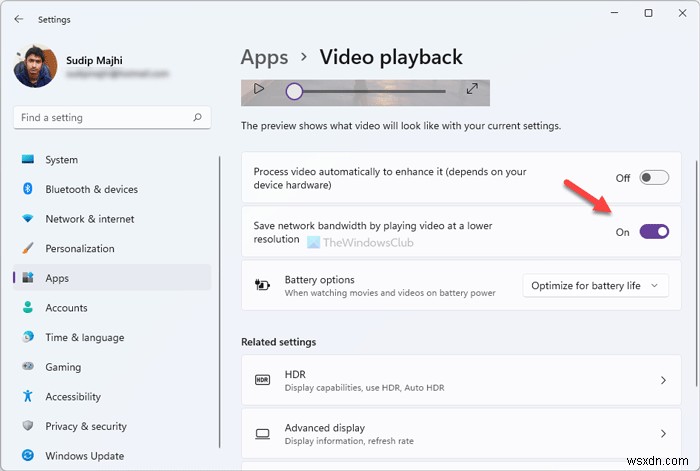Open Advanced display via chevron
The height and width of the screenshot is (471, 700).
click(663, 434)
